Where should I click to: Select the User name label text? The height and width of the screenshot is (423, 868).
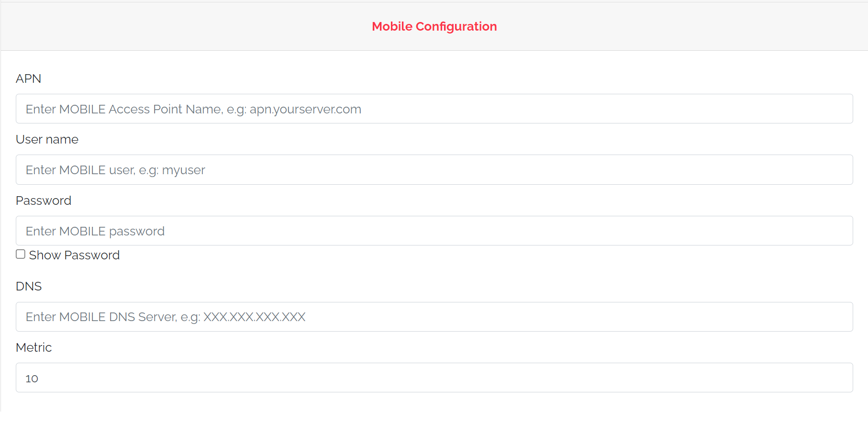47,139
